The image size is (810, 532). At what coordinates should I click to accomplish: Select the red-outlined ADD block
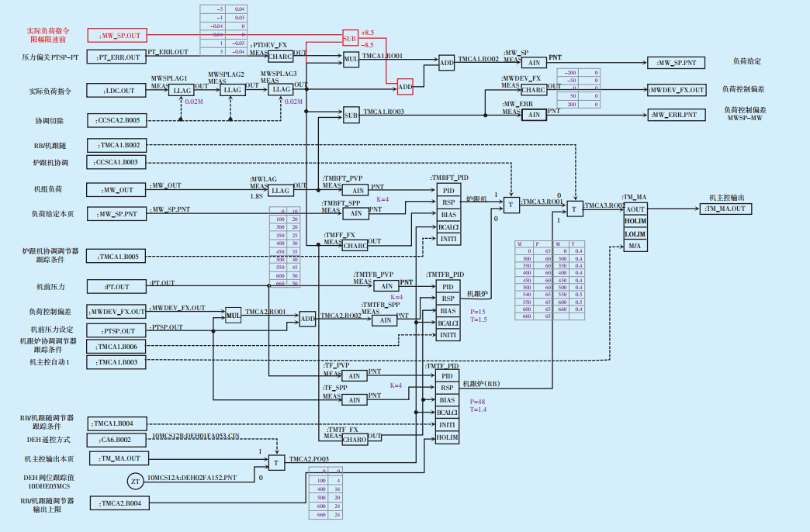click(405, 88)
